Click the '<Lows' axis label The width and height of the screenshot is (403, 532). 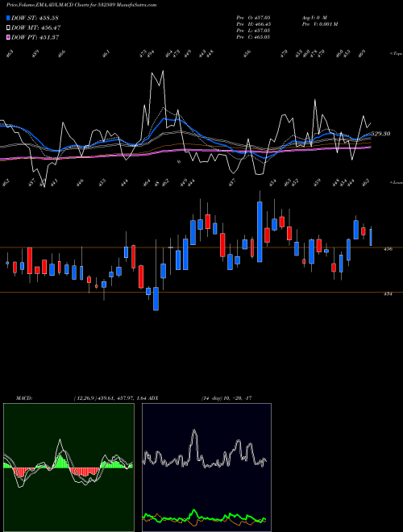[x=396, y=182]
